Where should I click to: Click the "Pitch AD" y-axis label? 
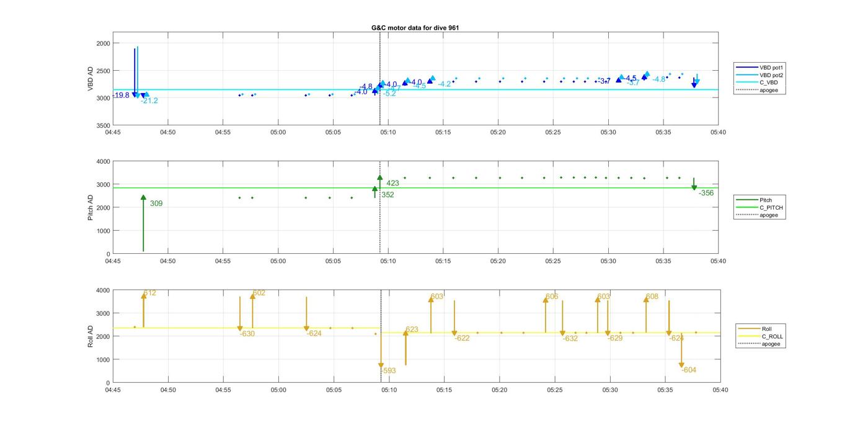pyautogui.click(x=91, y=207)
